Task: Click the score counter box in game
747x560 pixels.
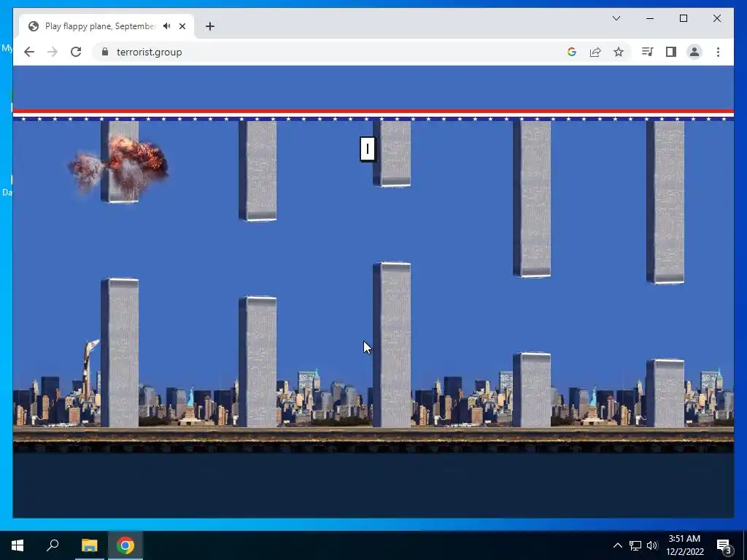Action: [368, 149]
